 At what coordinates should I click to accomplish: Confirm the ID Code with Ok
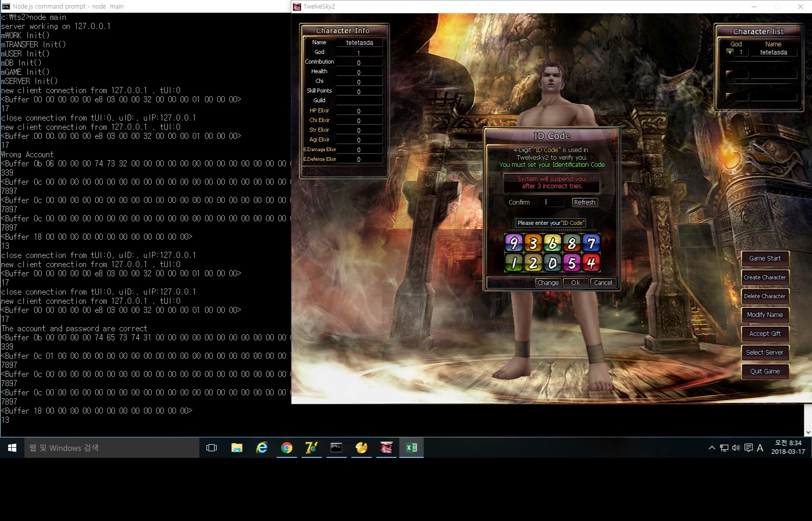point(575,283)
